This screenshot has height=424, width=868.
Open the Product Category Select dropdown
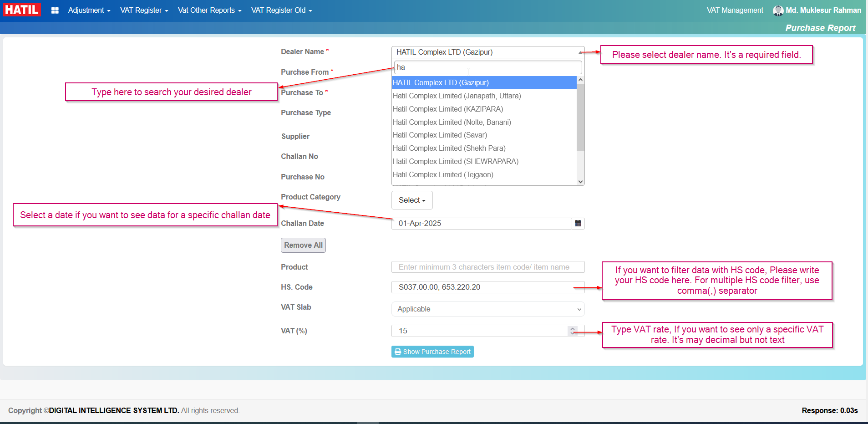[x=412, y=200]
